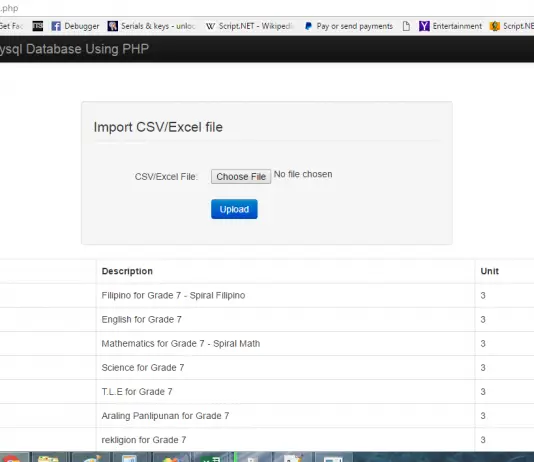Select the Filipino for Grade 7 row
This screenshot has width=534, height=462.
click(267, 296)
